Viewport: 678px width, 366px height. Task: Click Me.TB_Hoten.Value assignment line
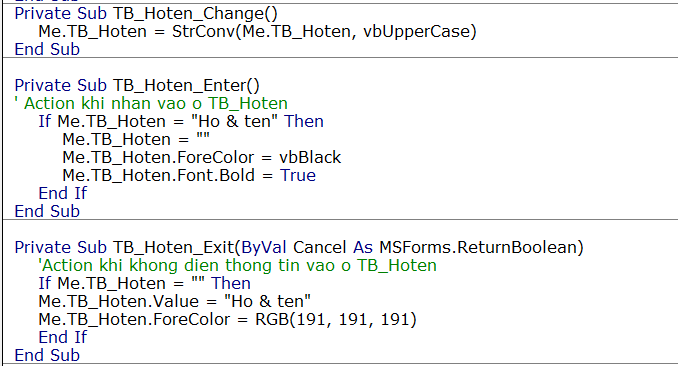click(x=175, y=302)
